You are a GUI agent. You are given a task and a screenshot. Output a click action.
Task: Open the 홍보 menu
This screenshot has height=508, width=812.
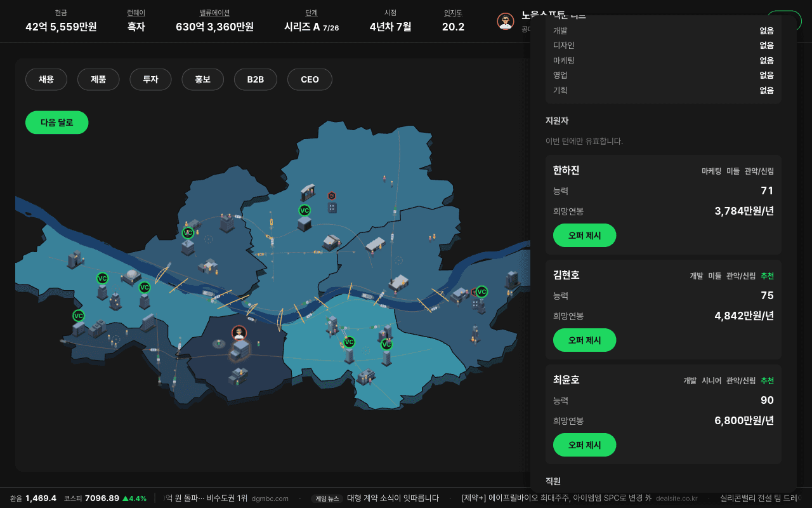(x=202, y=79)
